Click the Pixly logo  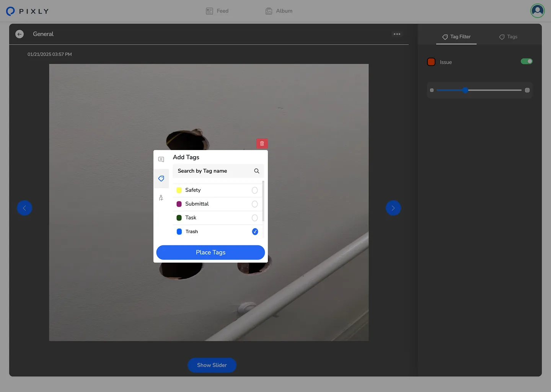pos(28,11)
